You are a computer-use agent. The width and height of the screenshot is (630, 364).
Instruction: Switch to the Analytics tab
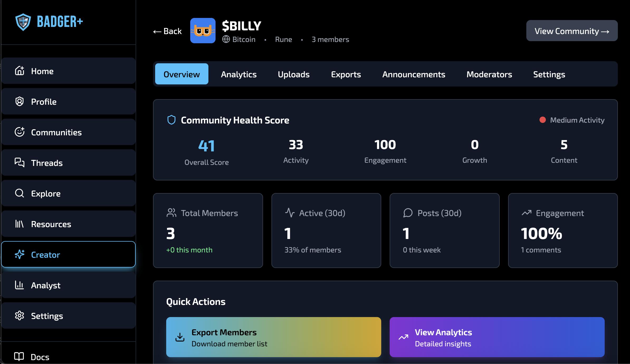pos(238,74)
